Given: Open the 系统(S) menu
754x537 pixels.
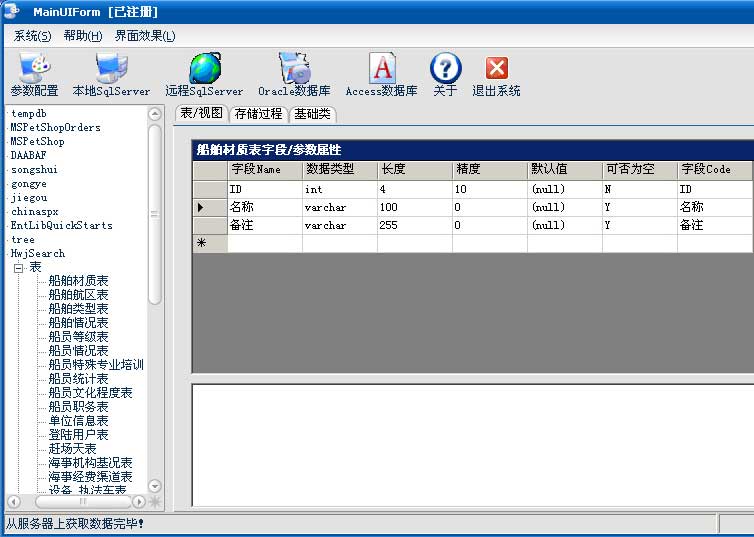Looking at the screenshot, I should [x=32, y=36].
